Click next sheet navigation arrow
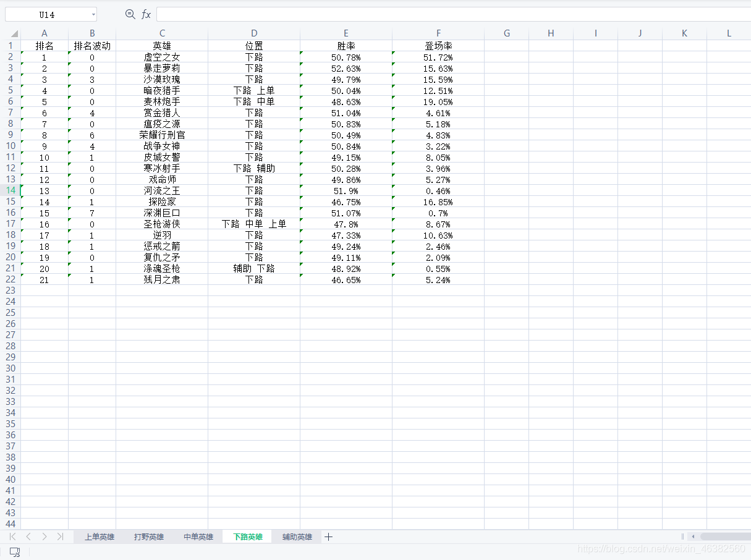 click(44, 537)
